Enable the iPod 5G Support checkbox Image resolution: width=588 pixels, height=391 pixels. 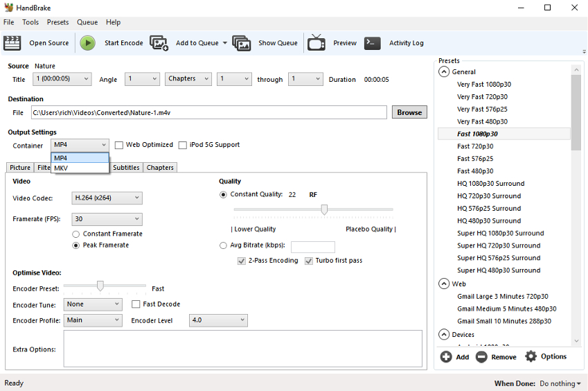(x=183, y=145)
